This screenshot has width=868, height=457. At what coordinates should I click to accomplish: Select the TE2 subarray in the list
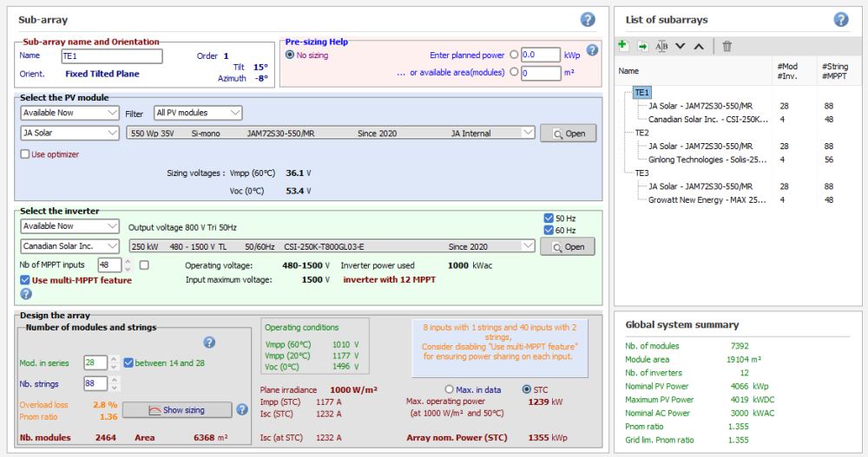click(x=642, y=134)
